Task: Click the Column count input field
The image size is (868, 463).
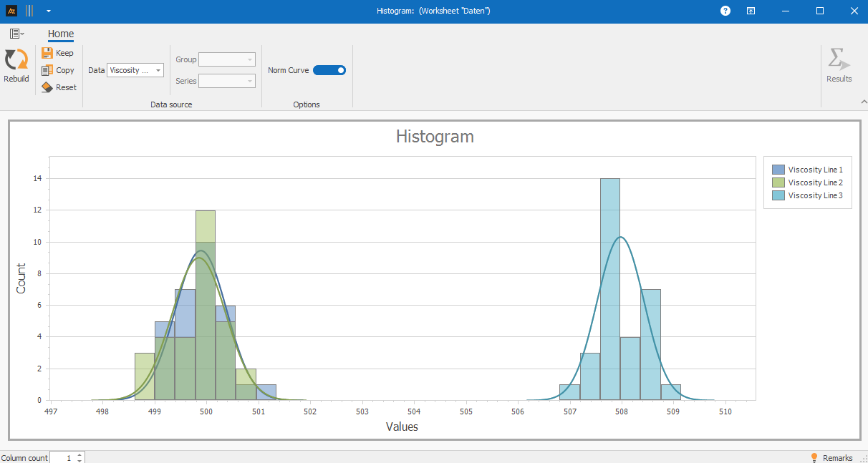Action: click(x=62, y=458)
